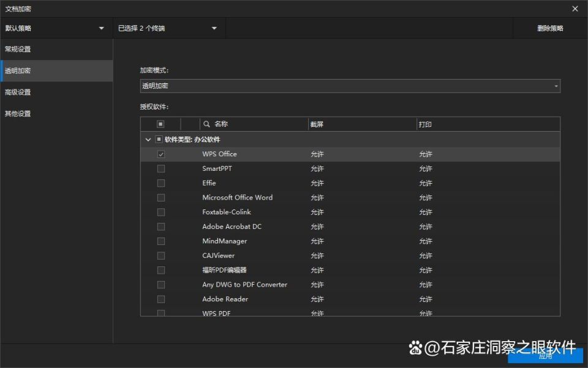Check the Effie checkbox
The height and width of the screenshot is (368, 588).
pyautogui.click(x=161, y=183)
